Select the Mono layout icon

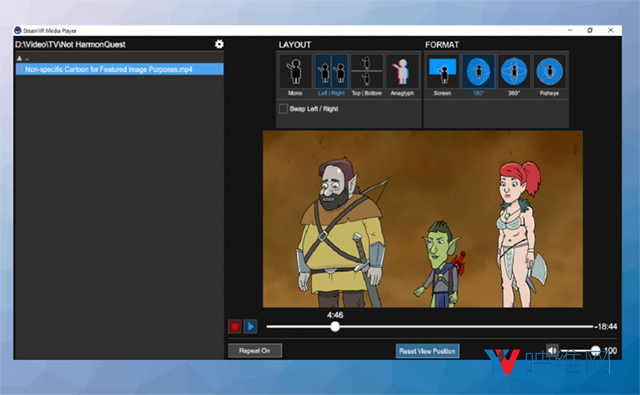(x=295, y=72)
